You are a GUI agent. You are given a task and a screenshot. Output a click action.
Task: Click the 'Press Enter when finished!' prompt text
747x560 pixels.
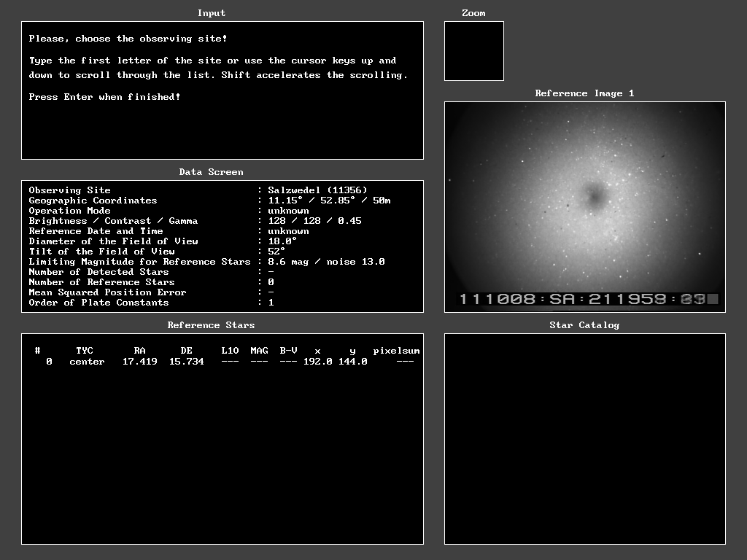pyautogui.click(x=104, y=97)
